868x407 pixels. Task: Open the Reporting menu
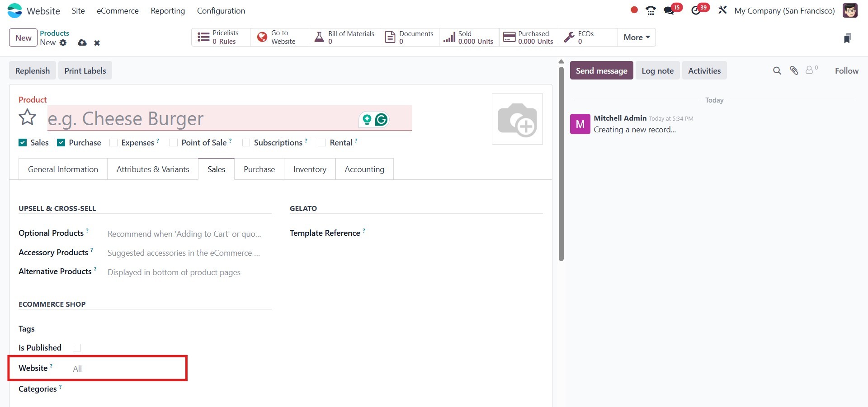168,11
